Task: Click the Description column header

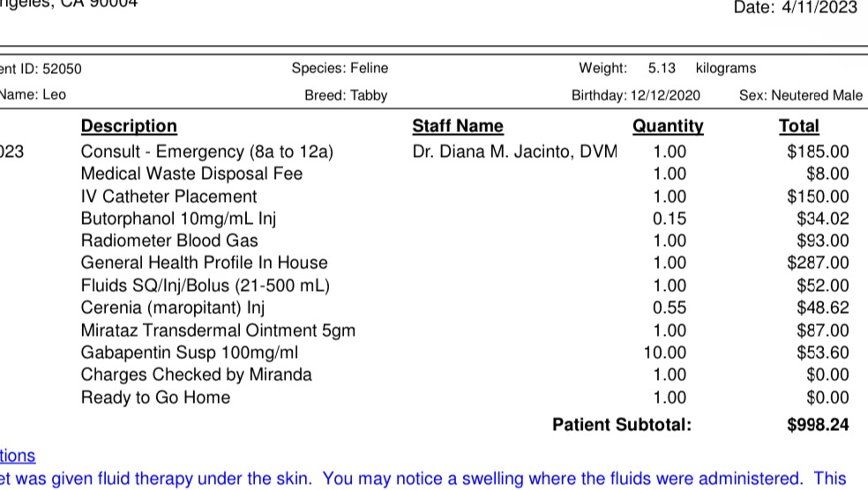Action: [129, 126]
